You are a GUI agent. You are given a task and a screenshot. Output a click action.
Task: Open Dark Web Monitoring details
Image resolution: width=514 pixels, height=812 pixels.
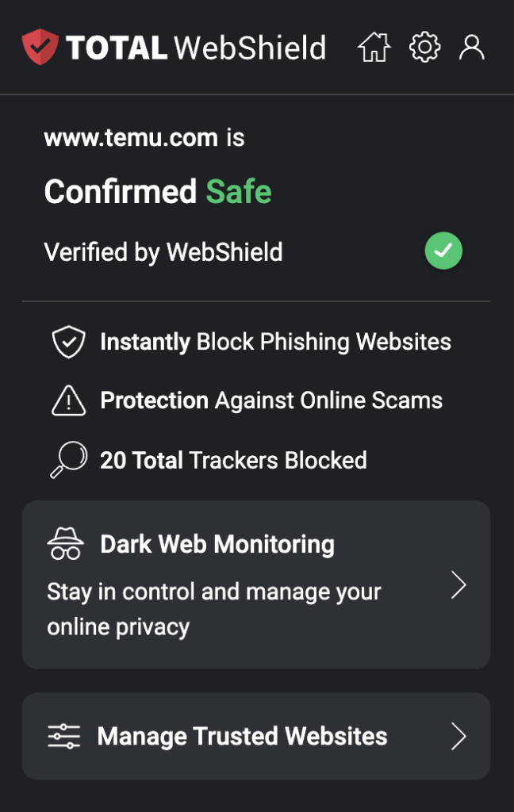pyautogui.click(x=217, y=544)
